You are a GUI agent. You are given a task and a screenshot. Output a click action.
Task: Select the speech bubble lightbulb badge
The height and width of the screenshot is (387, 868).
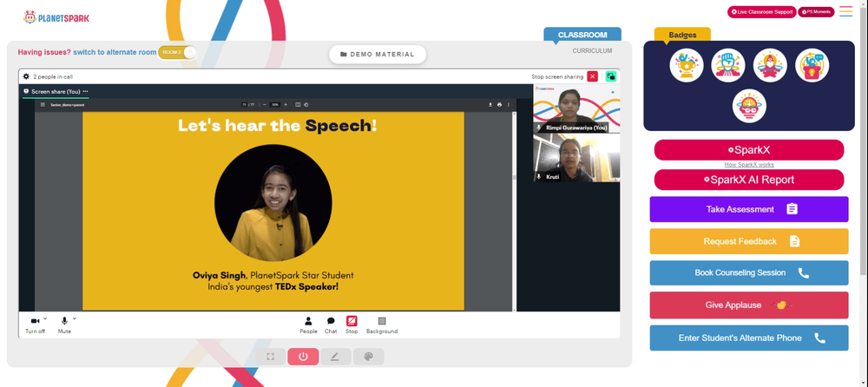812,65
